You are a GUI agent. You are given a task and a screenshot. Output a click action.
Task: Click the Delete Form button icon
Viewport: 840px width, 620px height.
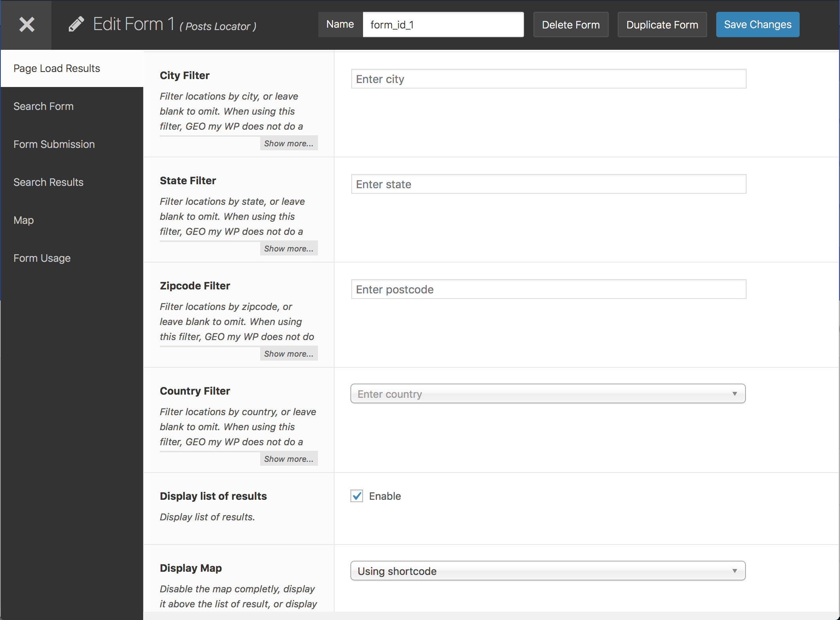(571, 25)
